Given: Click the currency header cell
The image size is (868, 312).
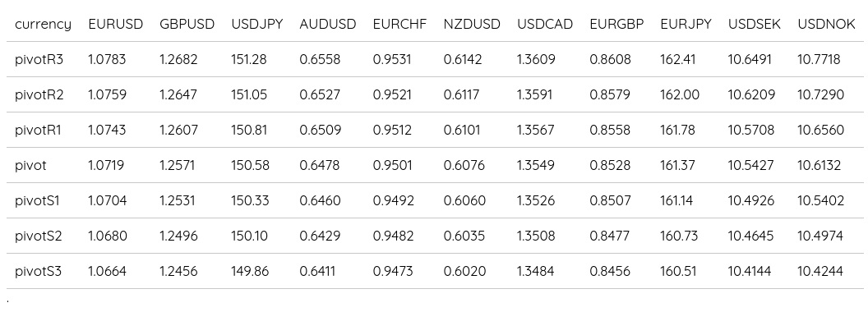Looking at the screenshot, I should coord(44,25).
